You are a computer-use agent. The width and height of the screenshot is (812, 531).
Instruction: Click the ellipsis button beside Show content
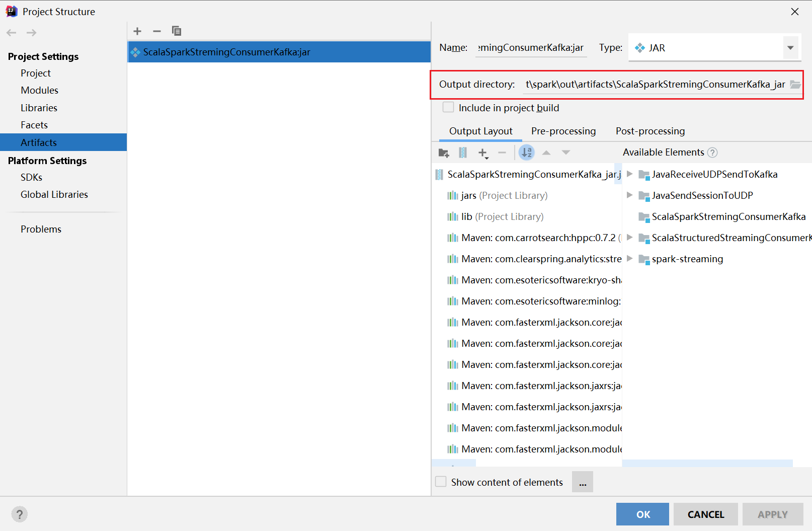coord(583,482)
